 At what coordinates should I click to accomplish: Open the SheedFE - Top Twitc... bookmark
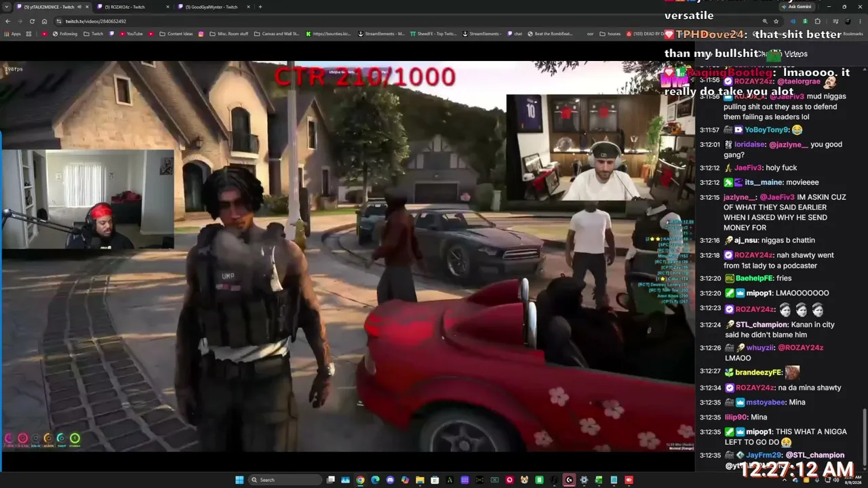tap(433, 34)
